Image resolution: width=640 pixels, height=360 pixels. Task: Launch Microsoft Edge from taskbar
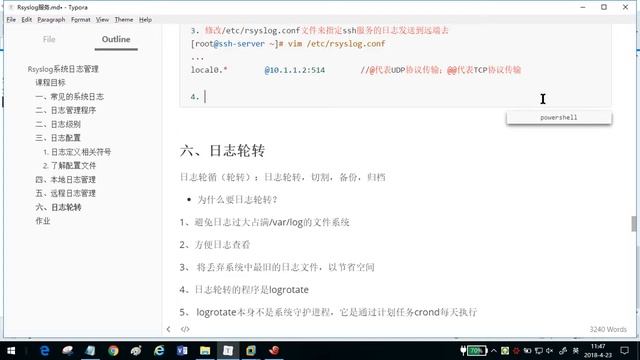coord(44,351)
